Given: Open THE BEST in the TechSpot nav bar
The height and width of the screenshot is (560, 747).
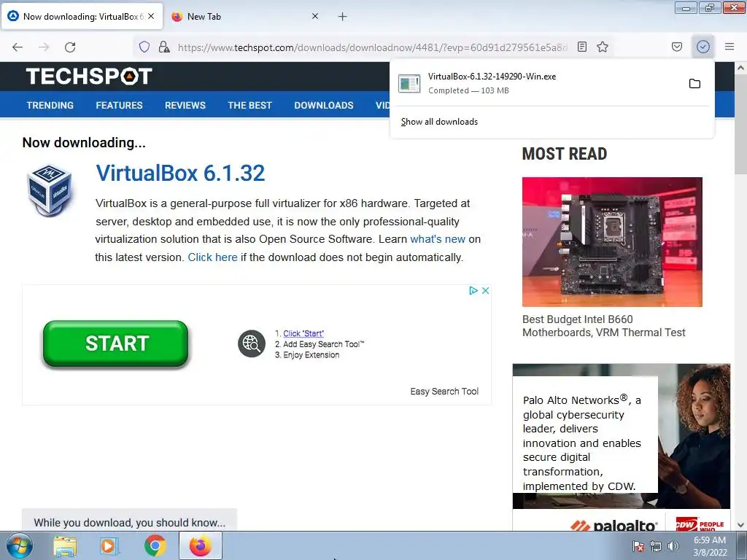Looking at the screenshot, I should pos(249,105).
